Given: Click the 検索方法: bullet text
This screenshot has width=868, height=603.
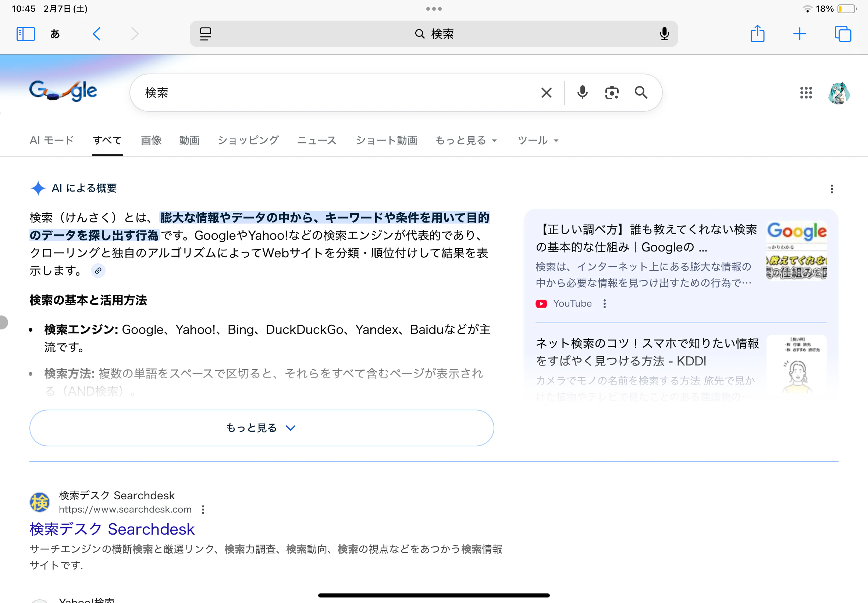Looking at the screenshot, I should point(264,382).
